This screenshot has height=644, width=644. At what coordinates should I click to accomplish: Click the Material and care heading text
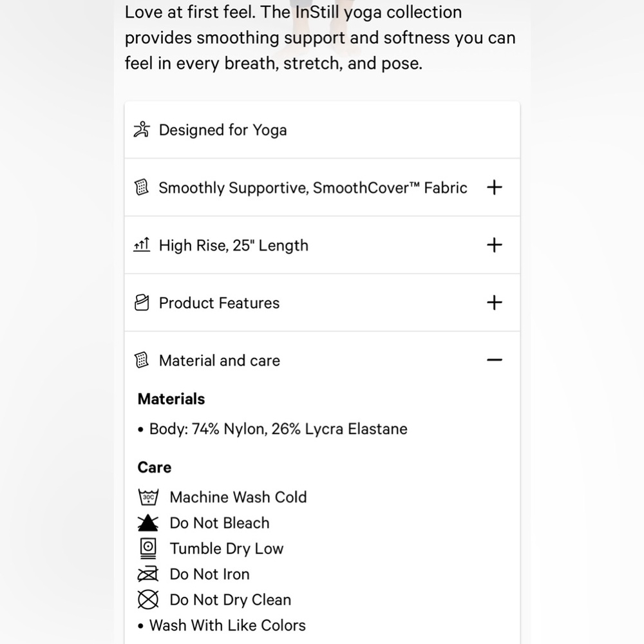pyautogui.click(x=220, y=361)
